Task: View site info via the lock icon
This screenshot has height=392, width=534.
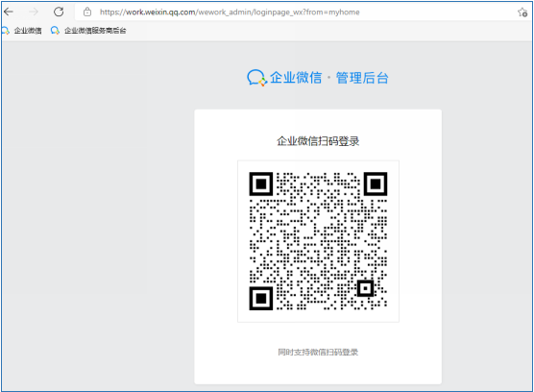Action: pos(87,12)
